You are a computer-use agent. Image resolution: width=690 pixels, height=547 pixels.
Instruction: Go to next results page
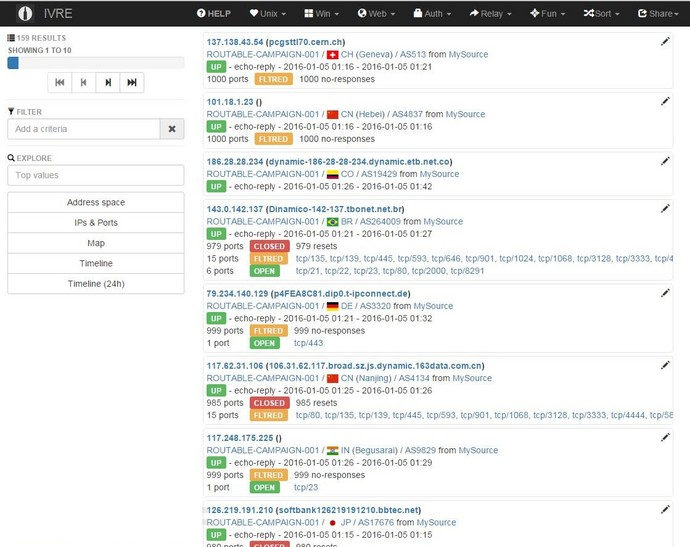(x=108, y=82)
